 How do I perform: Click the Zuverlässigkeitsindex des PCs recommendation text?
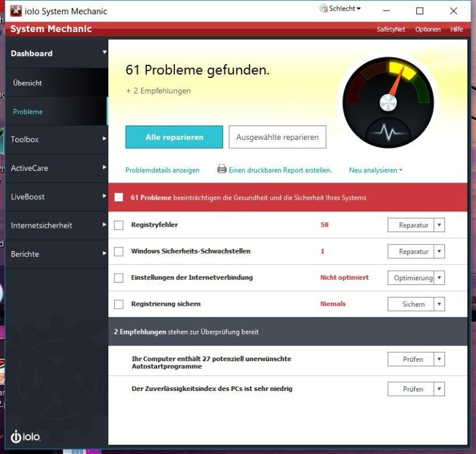tap(212, 389)
